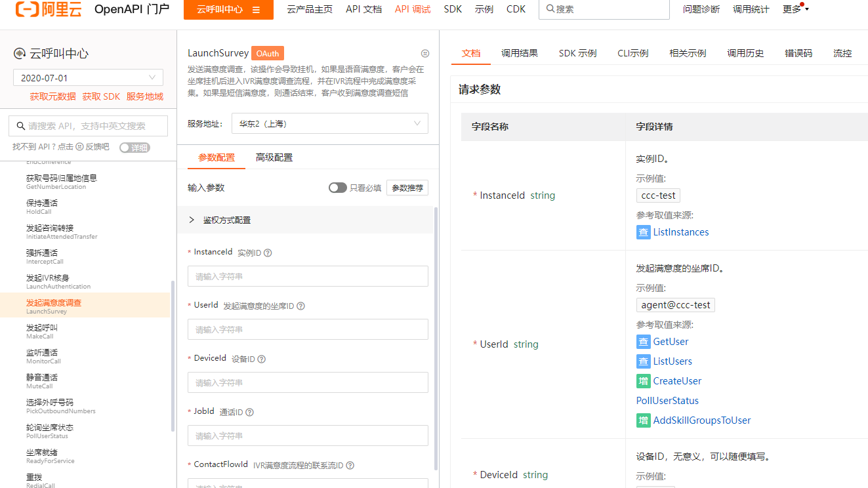Click the smiley feedback icon in sidebar
Screen dimensions: 868x488
(80, 147)
